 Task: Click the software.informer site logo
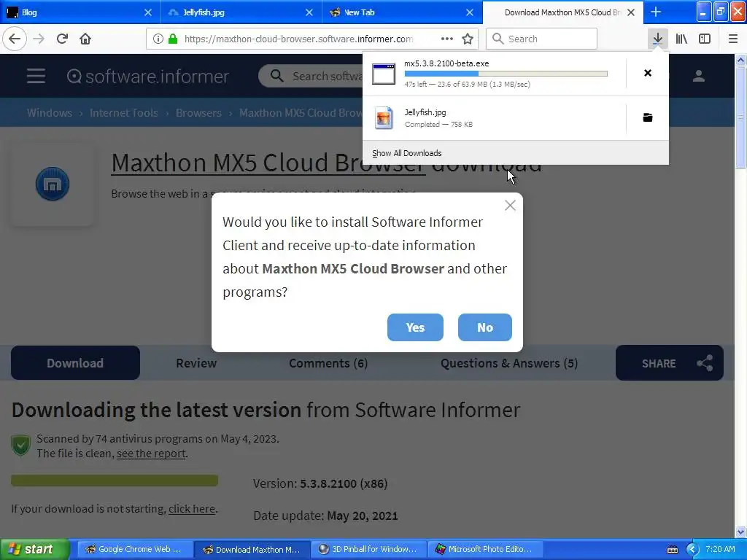pos(147,76)
